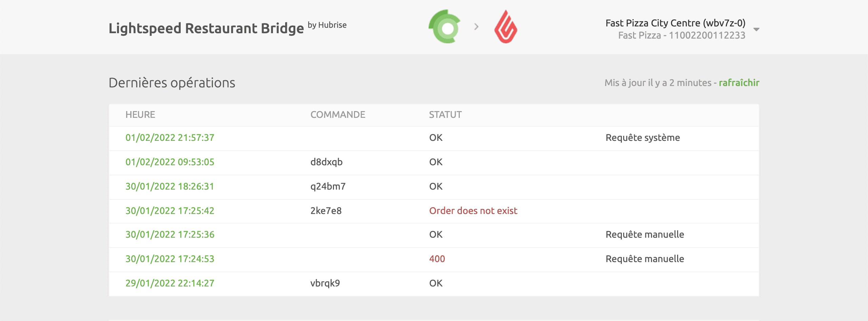Click order ID q24bm7

point(328,187)
